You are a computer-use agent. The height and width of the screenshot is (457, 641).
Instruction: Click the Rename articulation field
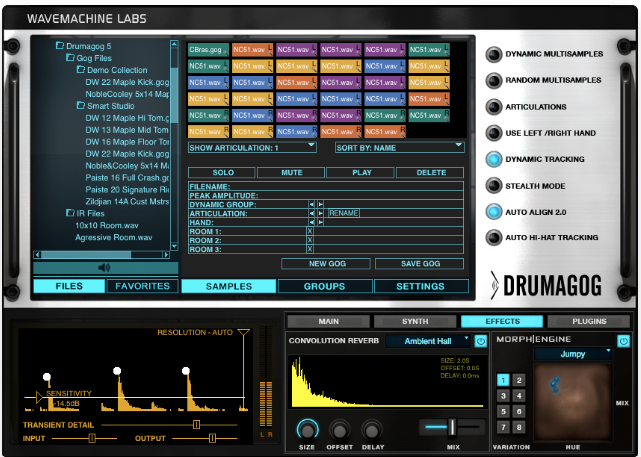(344, 213)
